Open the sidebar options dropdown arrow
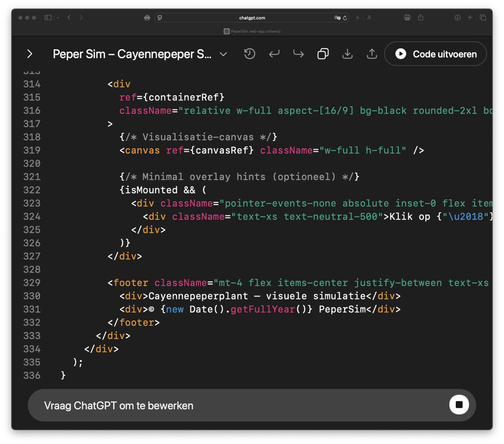 click(x=58, y=18)
